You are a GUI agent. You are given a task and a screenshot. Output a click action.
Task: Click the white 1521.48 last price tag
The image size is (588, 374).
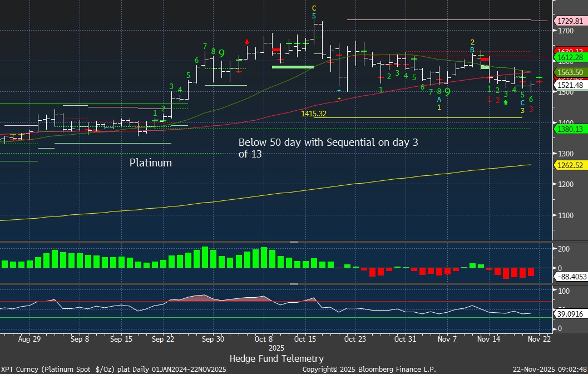click(x=570, y=85)
